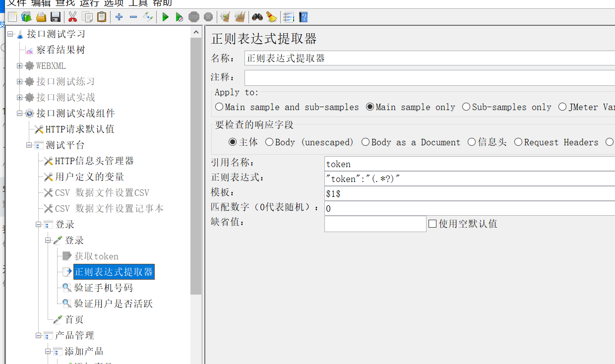Select 获取token tree item

[x=96, y=256]
